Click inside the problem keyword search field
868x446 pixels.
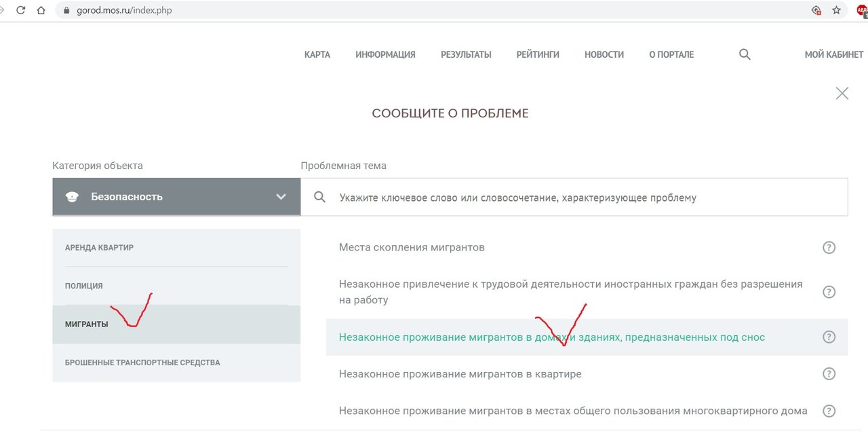click(515, 197)
